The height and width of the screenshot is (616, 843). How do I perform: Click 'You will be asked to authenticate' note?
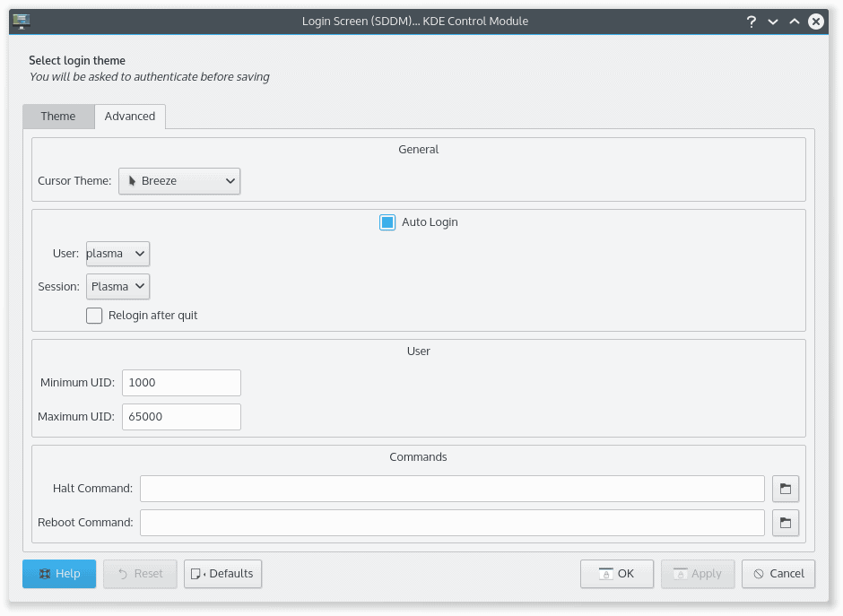149,77
